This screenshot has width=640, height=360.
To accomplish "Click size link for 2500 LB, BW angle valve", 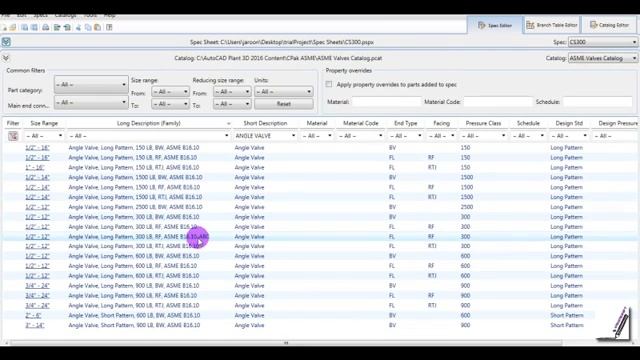I will pos(37,207).
